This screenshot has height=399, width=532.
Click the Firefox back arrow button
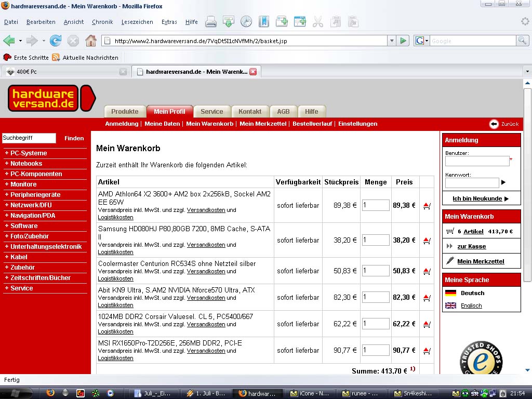[9, 41]
